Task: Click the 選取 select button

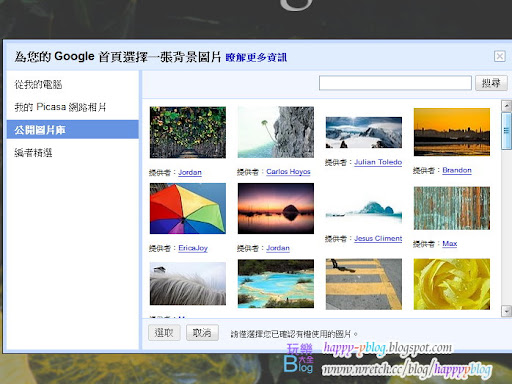Action: [x=164, y=332]
